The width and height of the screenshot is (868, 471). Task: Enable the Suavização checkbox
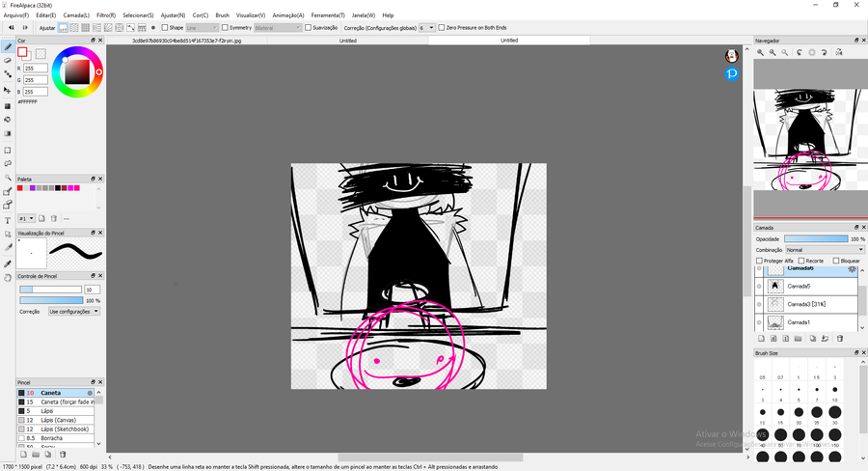[309, 28]
